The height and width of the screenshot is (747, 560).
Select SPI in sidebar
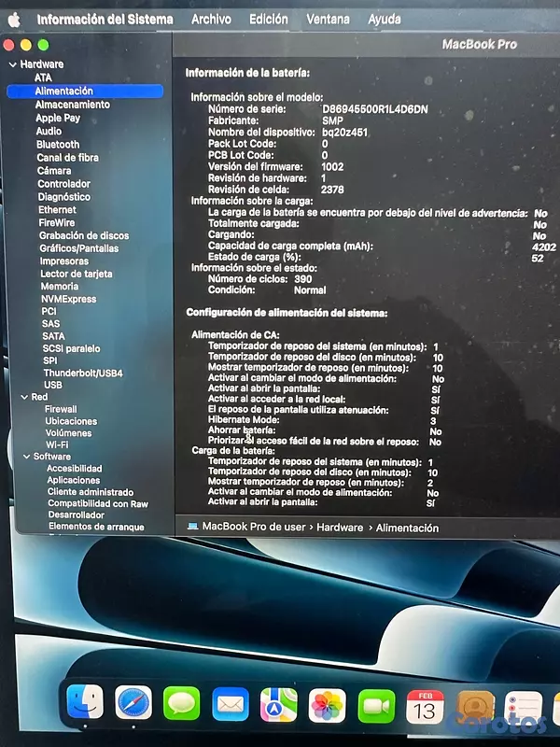pos(50,360)
